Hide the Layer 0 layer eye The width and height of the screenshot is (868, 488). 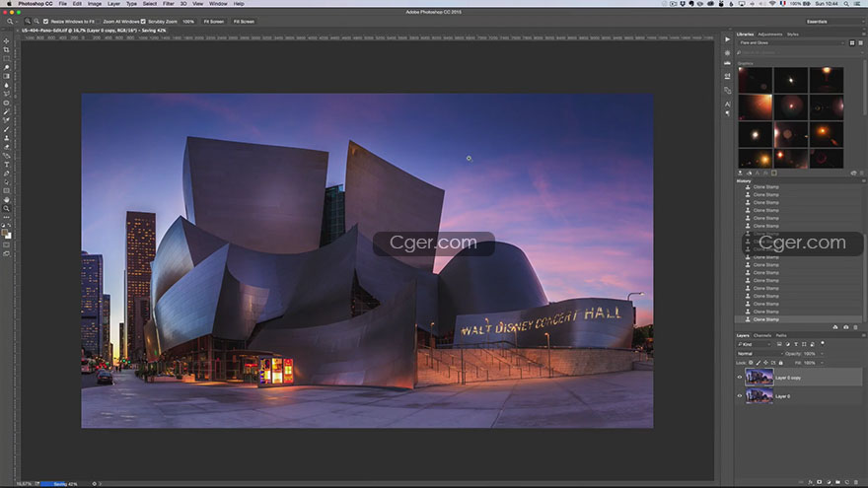pyautogui.click(x=740, y=395)
